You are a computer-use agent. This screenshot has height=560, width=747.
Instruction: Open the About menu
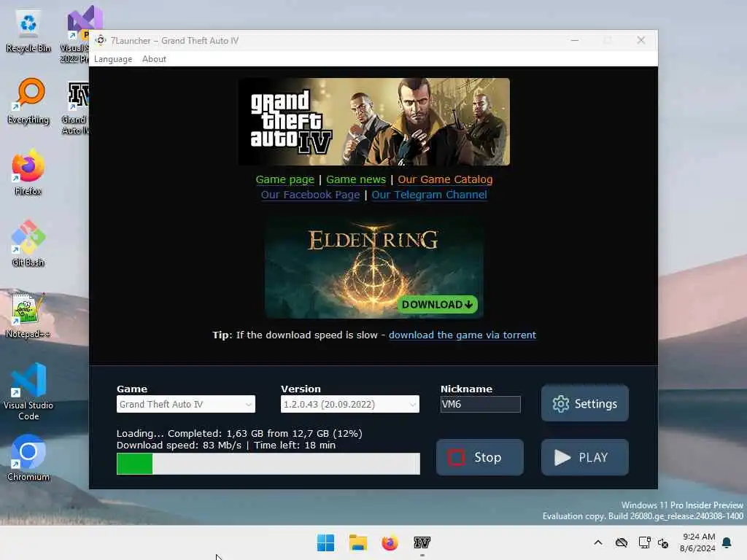[x=154, y=59]
